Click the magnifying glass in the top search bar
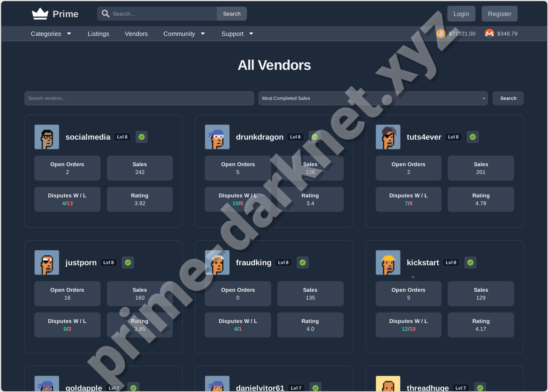The image size is (548, 392). pos(105,13)
